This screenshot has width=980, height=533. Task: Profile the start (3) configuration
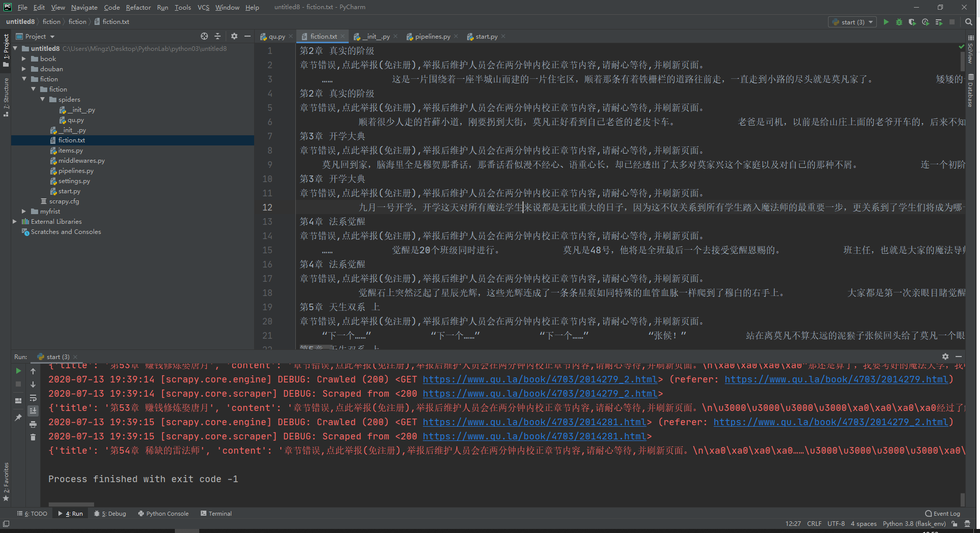tap(926, 22)
